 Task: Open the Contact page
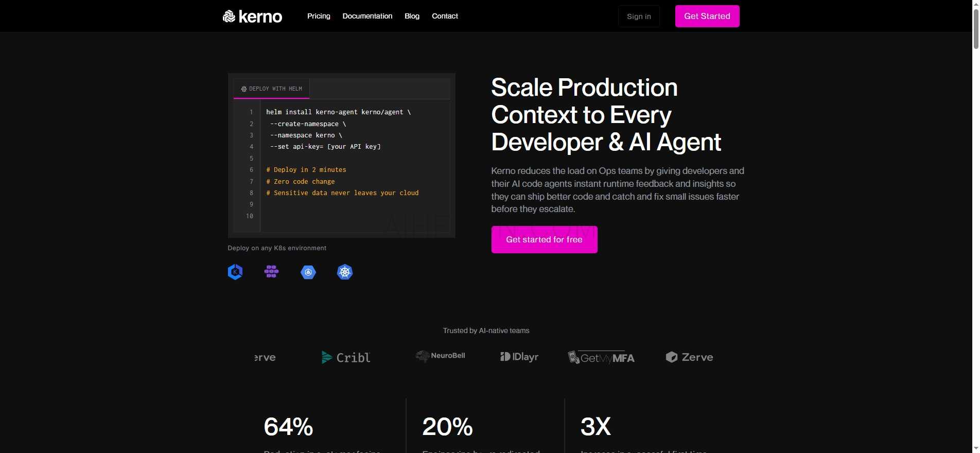tap(445, 16)
